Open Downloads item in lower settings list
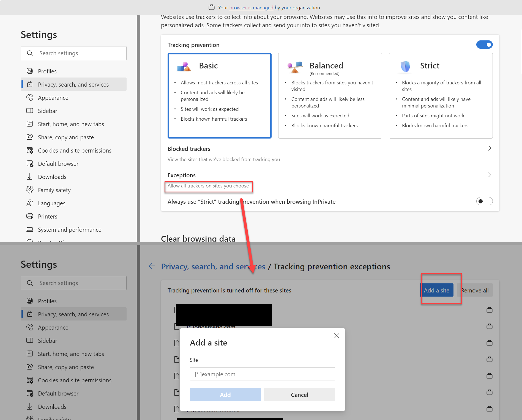The image size is (522, 420). tap(74, 407)
